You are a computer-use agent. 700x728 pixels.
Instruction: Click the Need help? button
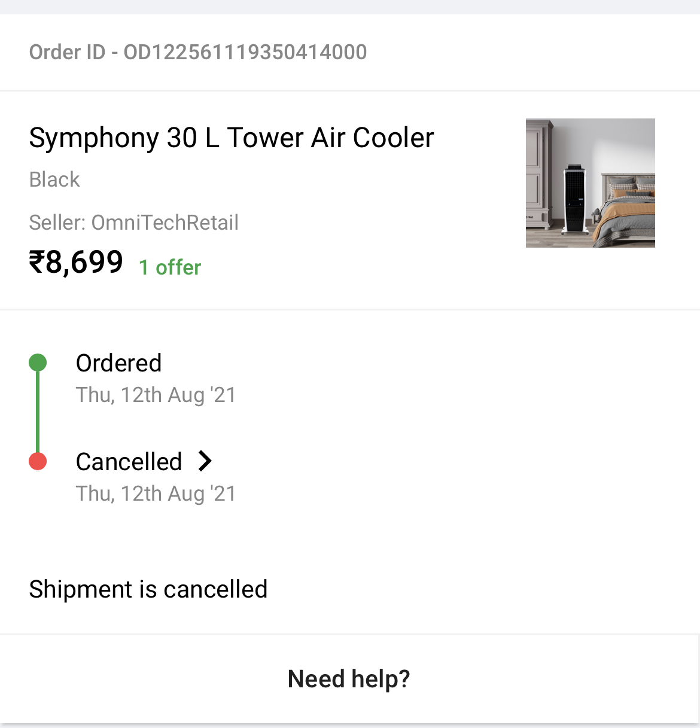[349, 679]
